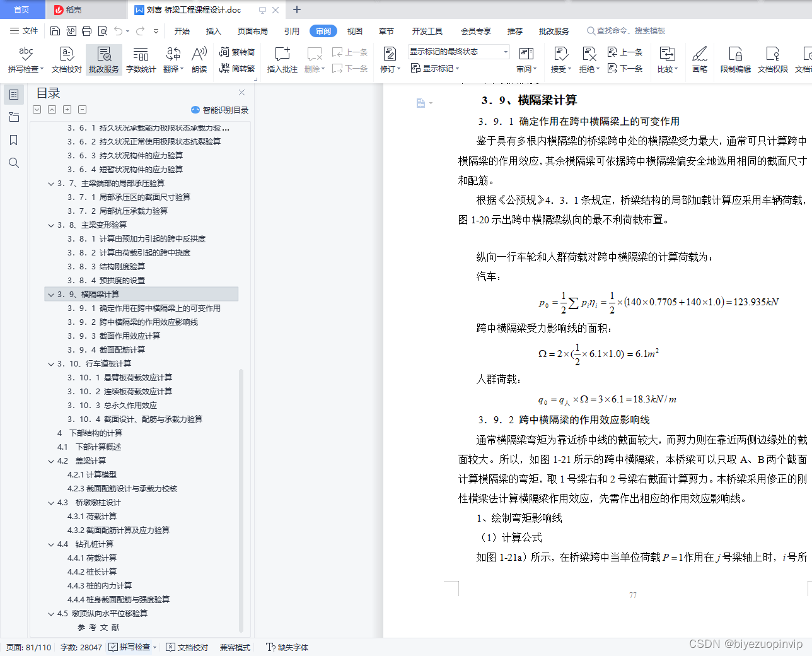Click word count 字数: 28047
The image size is (812, 656).
81,647
